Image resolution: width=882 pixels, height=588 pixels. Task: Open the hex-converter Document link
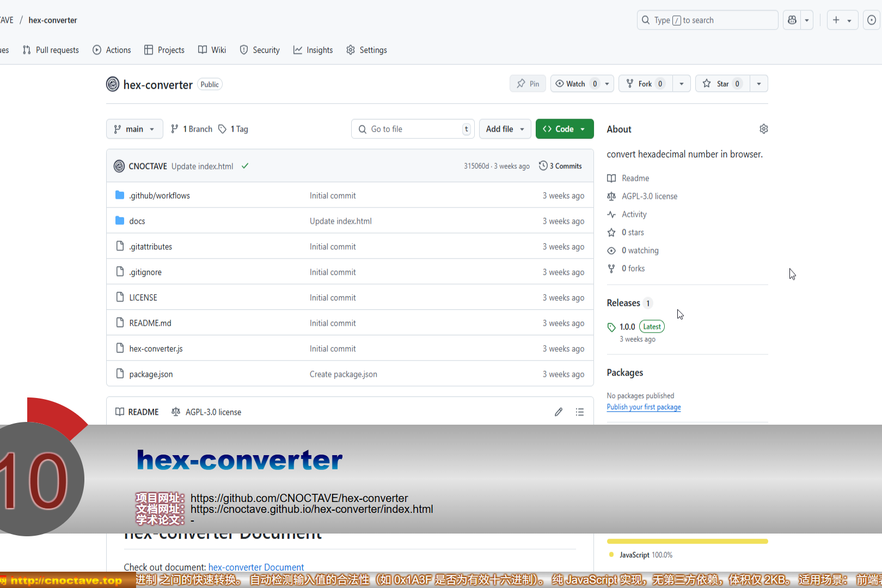(x=256, y=567)
